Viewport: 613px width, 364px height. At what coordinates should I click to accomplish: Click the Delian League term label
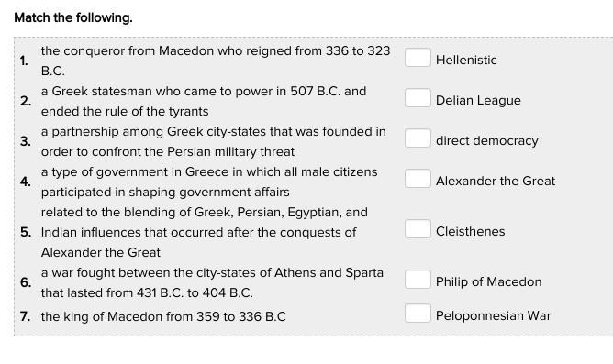click(478, 100)
